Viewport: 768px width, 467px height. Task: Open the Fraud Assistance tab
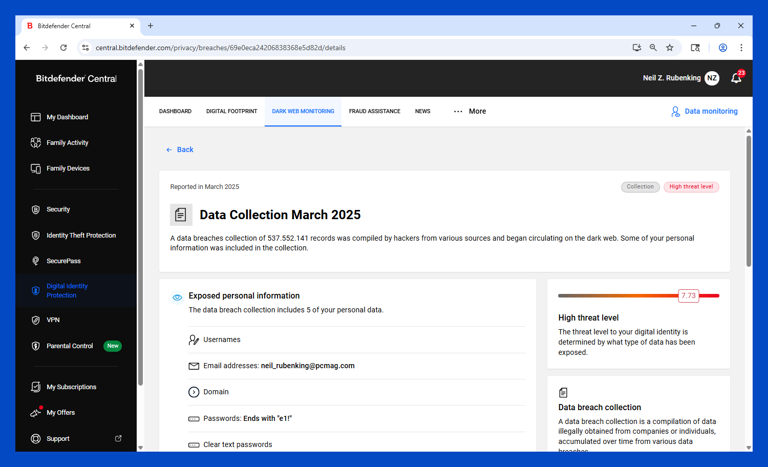374,111
